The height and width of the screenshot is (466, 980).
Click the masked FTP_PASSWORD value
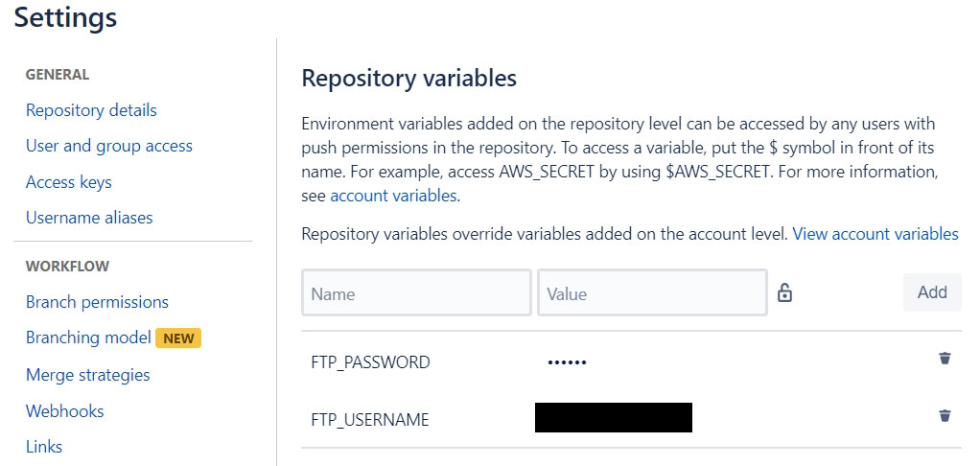pos(567,362)
